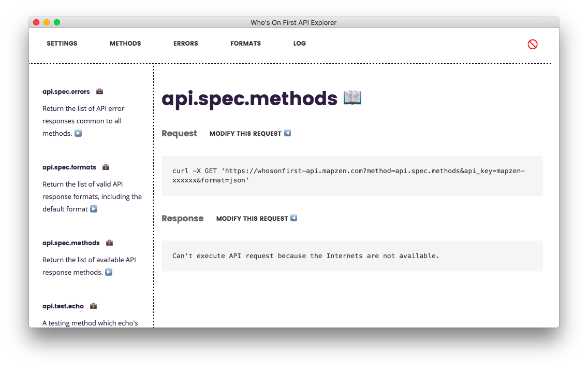Image resolution: width=588 pixels, height=369 pixels.
Task: Click Modify This Request beside Response
Action: coord(252,219)
